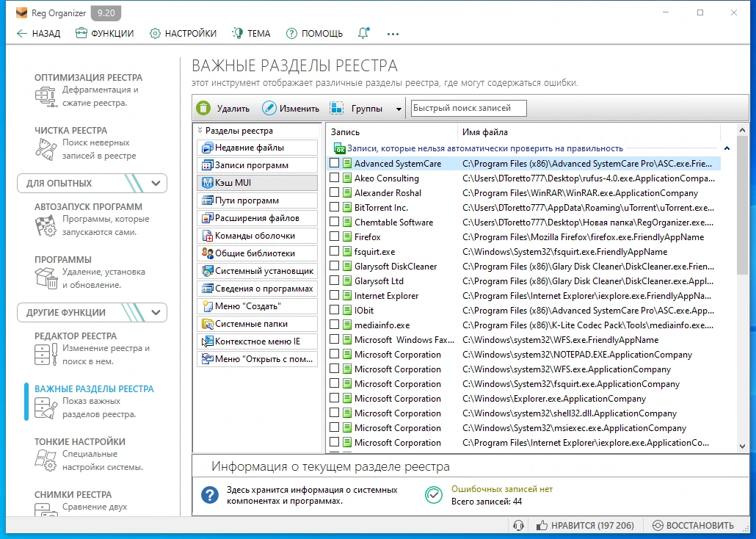Select the Контекстное меню IE section
The width and height of the screenshot is (756, 539).
(257, 341)
